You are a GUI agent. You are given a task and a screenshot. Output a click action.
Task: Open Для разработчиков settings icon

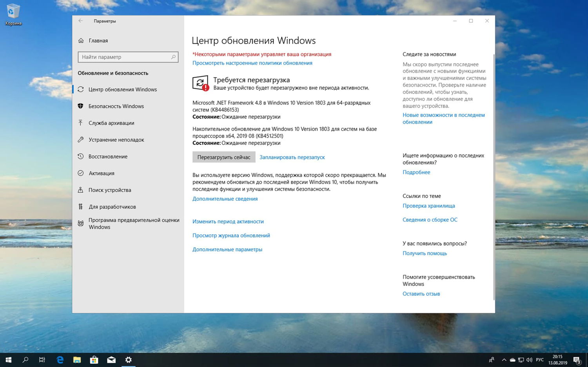click(x=80, y=206)
